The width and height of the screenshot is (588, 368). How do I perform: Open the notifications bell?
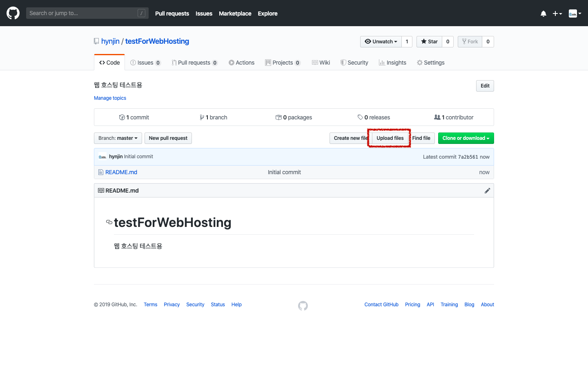coord(543,13)
